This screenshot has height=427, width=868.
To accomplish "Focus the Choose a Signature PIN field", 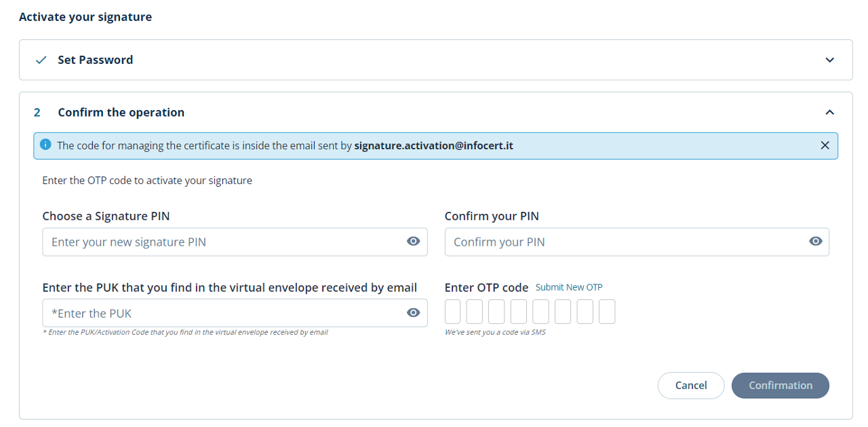I will click(224, 242).
